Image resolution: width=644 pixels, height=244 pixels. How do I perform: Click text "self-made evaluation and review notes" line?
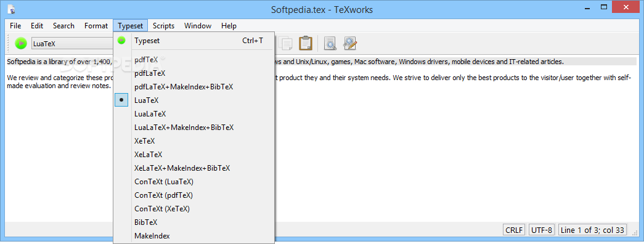click(x=59, y=86)
